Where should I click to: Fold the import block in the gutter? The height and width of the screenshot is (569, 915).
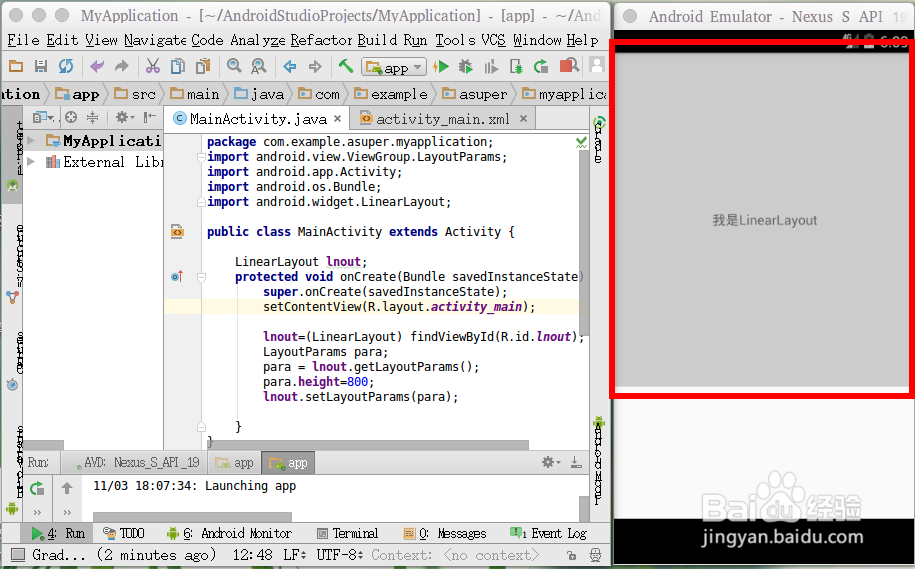tap(201, 157)
